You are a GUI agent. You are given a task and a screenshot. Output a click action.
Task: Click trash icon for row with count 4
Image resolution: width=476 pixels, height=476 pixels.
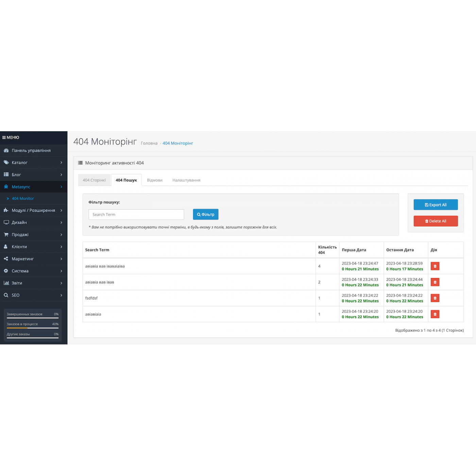coord(435,266)
